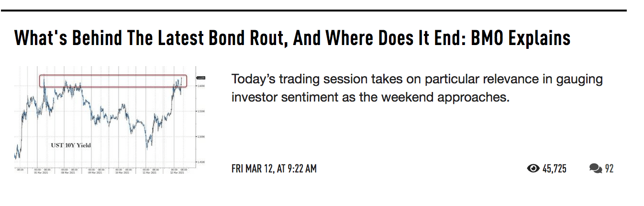644x206 pixels.
Task: Open the 92 comments count
Action: [x=609, y=169]
